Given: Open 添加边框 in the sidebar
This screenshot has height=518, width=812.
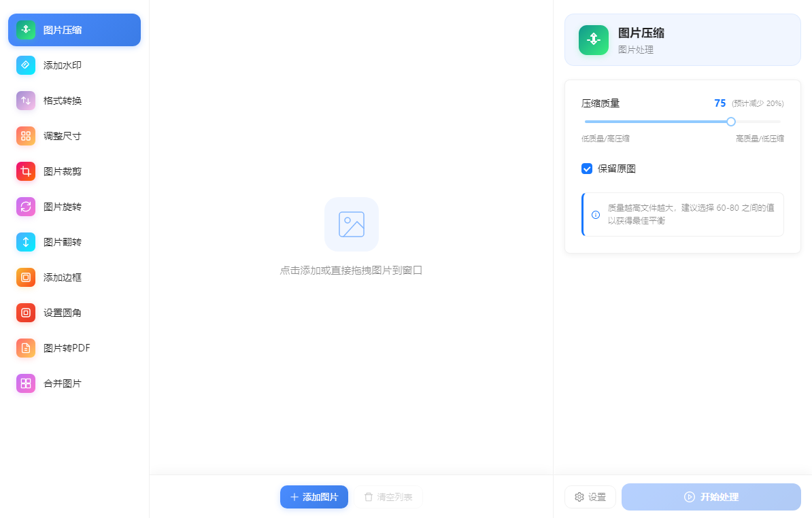Looking at the screenshot, I should (75, 277).
